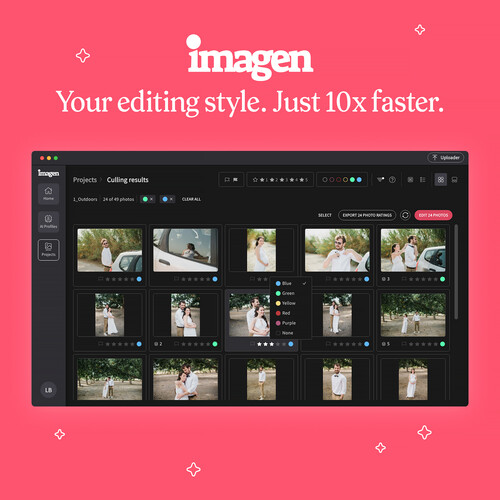Click the upload arrow icon in Uploader
Screen dimensions: 500x500
click(435, 157)
